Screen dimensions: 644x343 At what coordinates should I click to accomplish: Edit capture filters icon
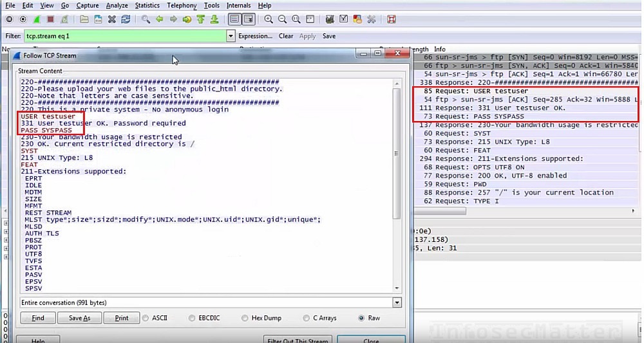pyautogui.click(x=329, y=19)
